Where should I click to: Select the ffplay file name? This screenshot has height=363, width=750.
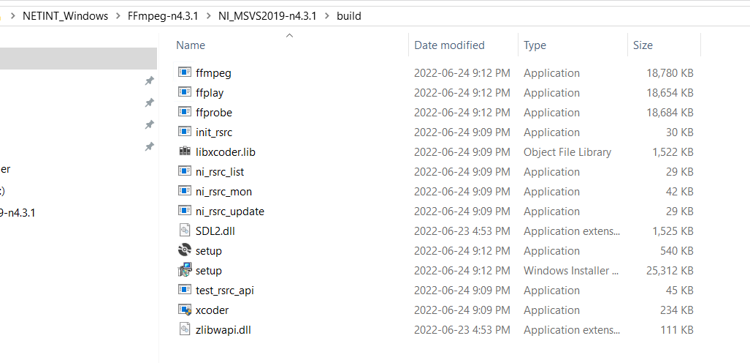[x=210, y=92]
